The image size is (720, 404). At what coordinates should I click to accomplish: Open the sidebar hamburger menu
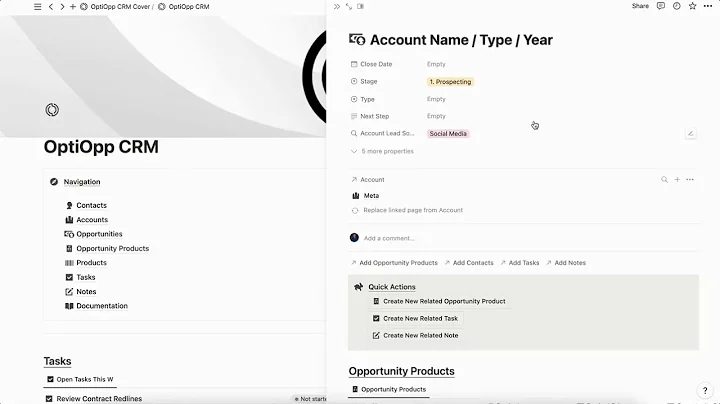[x=38, y=7]
